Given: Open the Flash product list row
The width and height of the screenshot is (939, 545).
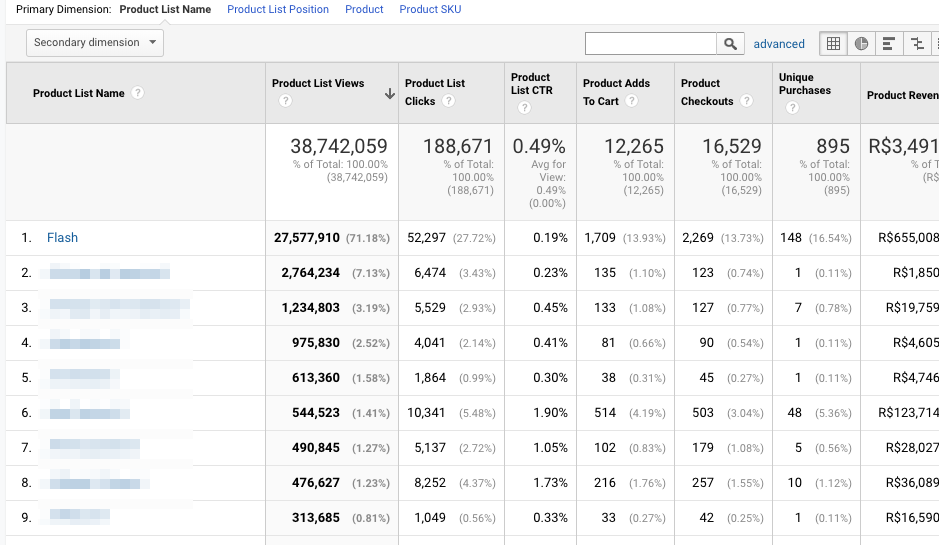Looking at the screenshot, I should 62,238.
